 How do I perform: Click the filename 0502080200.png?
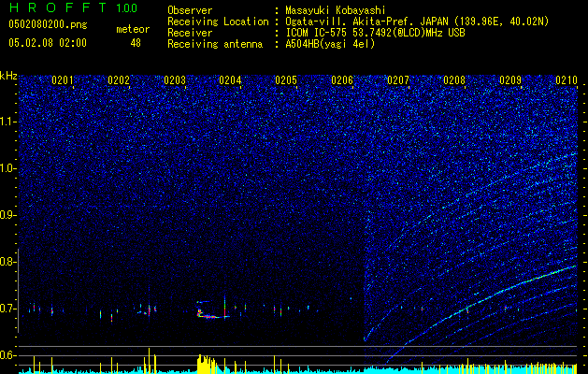click(x=48, y=25)
